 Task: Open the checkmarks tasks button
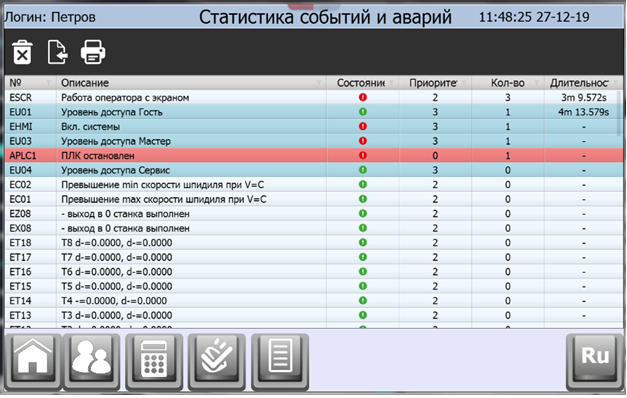(x=216, y=361)
